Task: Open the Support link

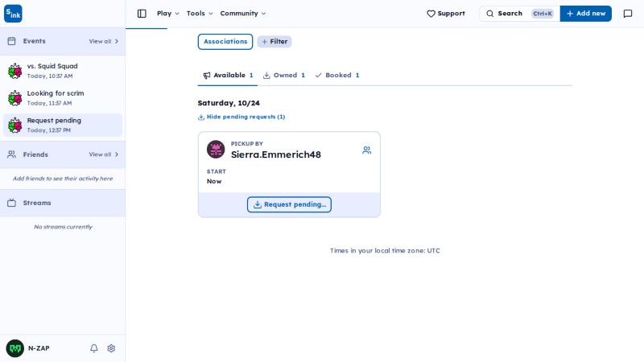Action: pos(446,14)
